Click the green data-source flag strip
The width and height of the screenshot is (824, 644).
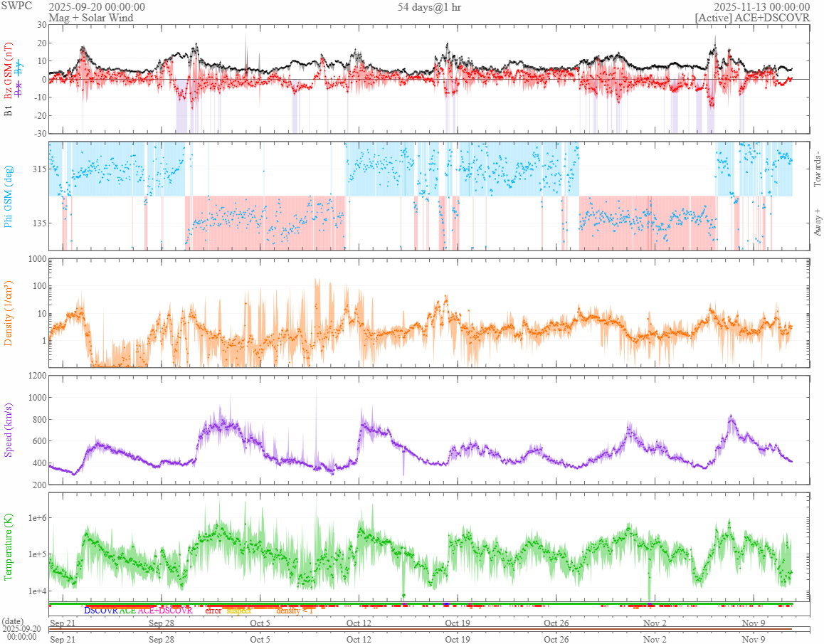pyautogui.click(x=421, y=603)
